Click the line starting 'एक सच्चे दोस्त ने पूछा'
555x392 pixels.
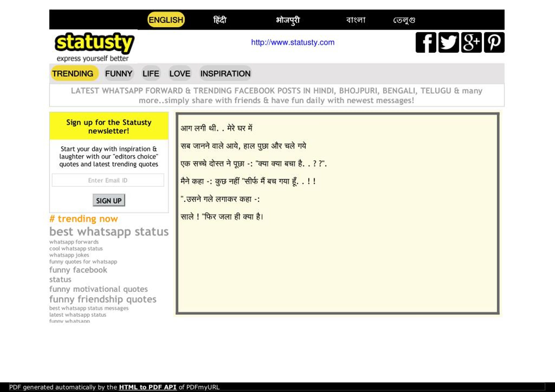coord(254,164)
